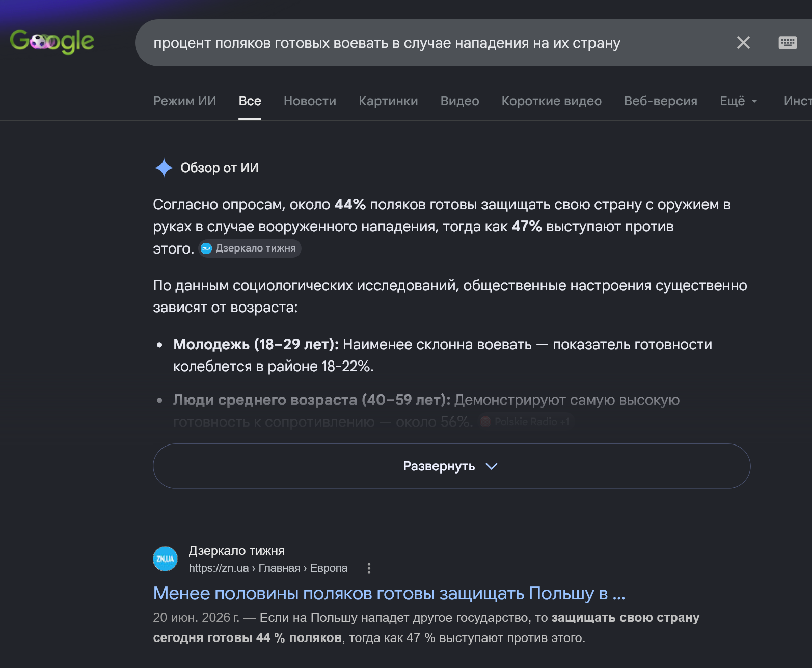Open the Дзеркало тижня source chip
The height and width of the screenshot is (668, 812).
coord(250,248)
